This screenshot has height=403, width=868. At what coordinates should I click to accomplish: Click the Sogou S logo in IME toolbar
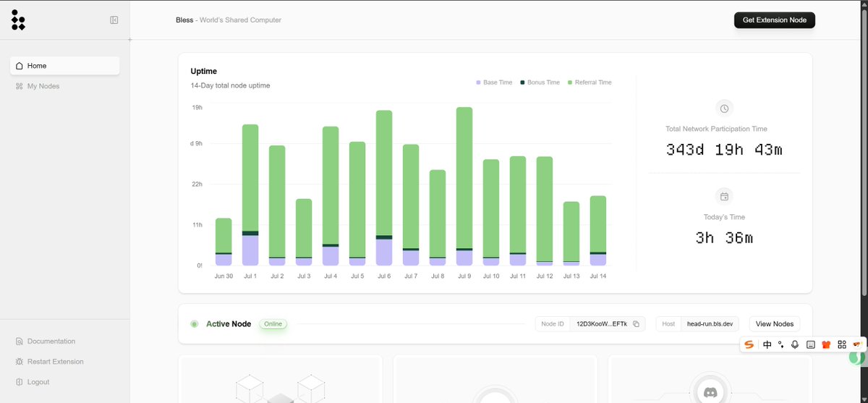pos(749,344)
